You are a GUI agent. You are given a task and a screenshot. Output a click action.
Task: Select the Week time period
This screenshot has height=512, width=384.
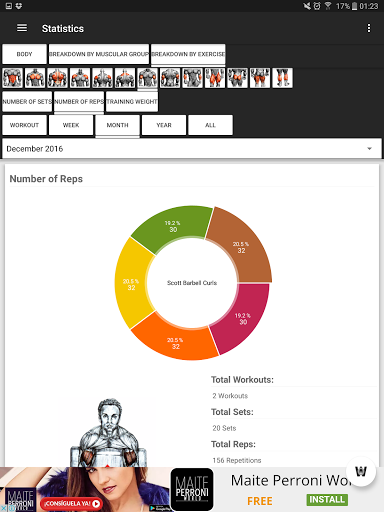71,125
